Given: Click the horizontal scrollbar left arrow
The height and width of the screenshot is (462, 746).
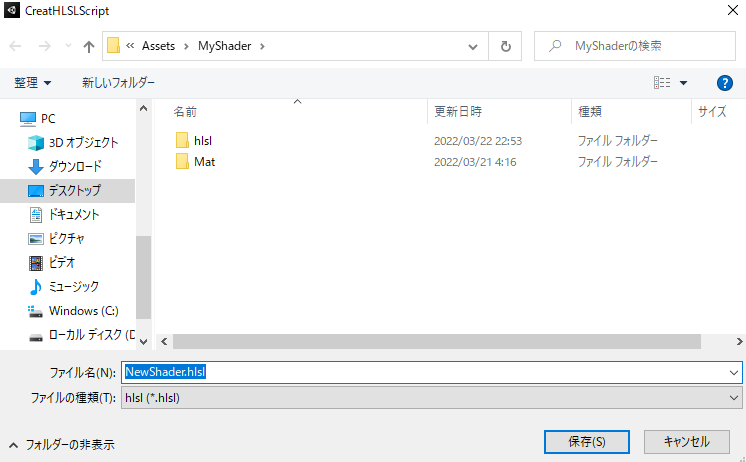Looking at the screenshot, I should point(164,342).
